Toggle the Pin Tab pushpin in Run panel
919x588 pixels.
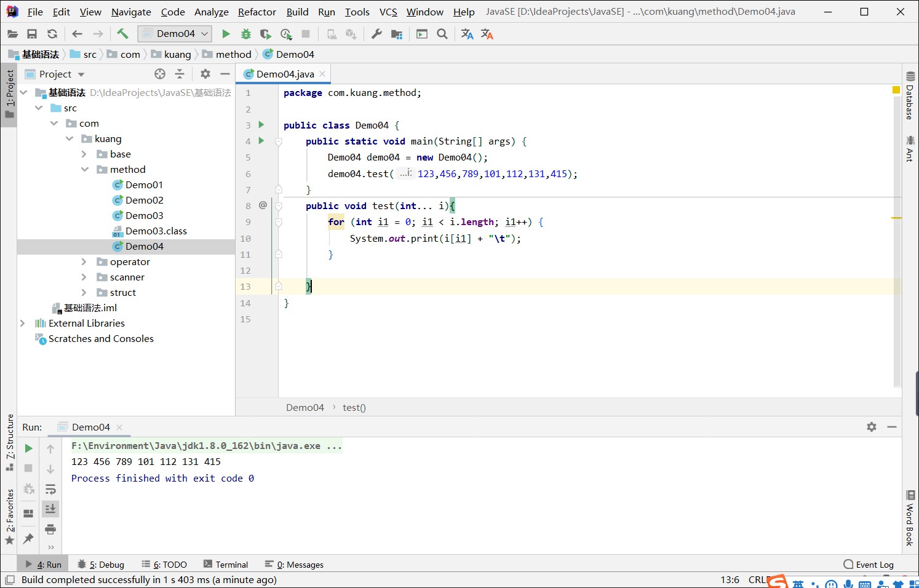click(x=28, y=539)
